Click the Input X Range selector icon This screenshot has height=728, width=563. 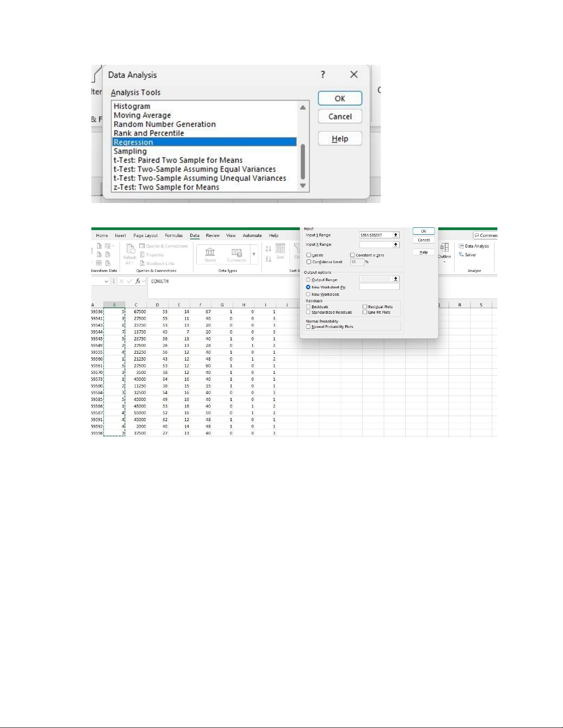click(396, 245)
